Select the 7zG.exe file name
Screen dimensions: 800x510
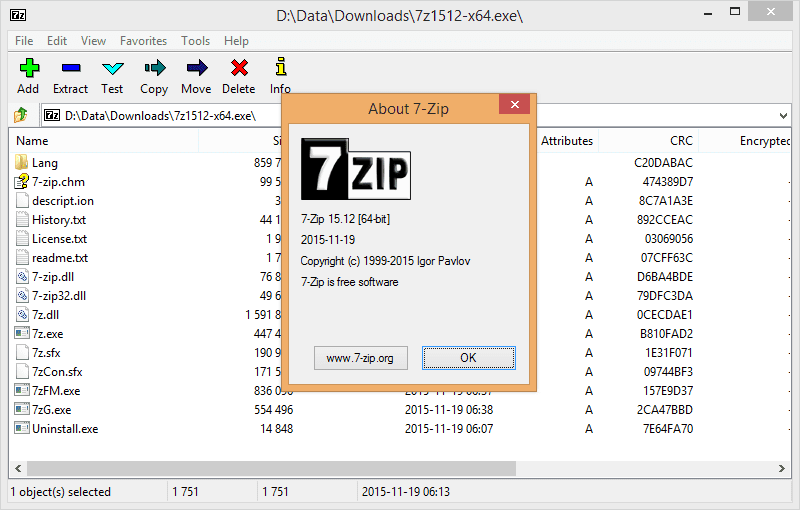point(52,410)
